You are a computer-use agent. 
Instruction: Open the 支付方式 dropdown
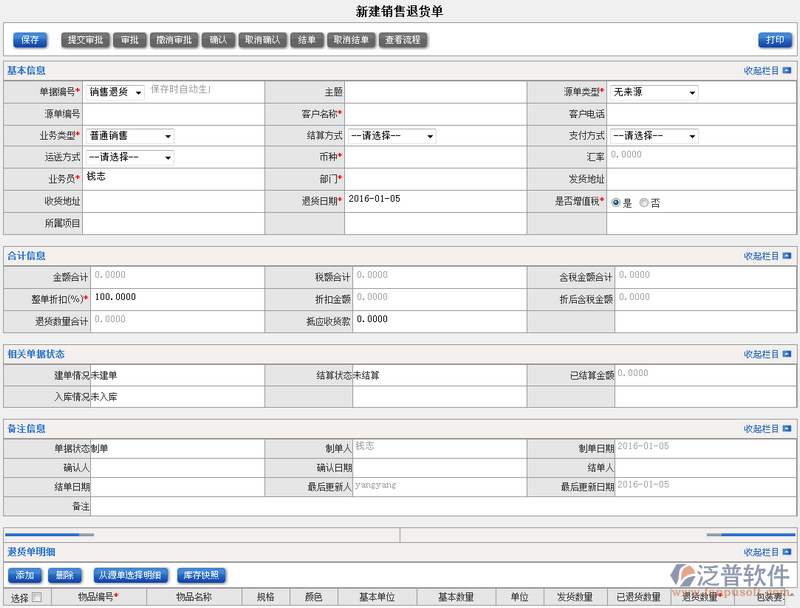[x=654, y=136]
